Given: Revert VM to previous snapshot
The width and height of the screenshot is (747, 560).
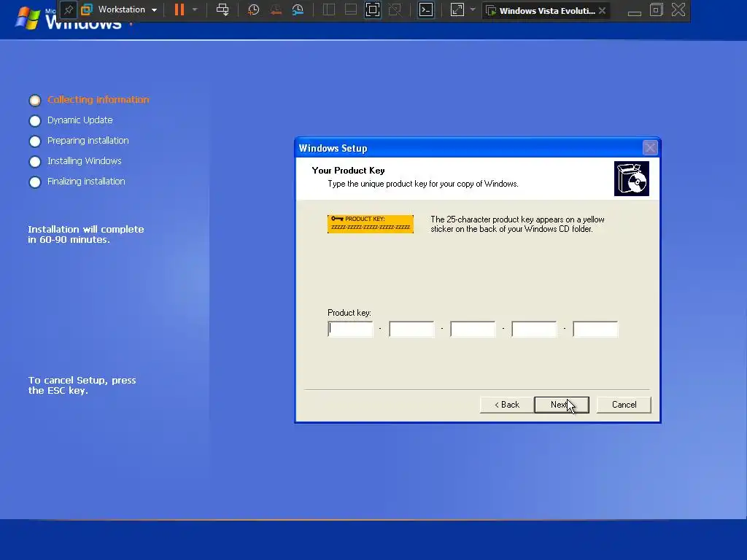Looking at the screenshot, I should [275, 9].
